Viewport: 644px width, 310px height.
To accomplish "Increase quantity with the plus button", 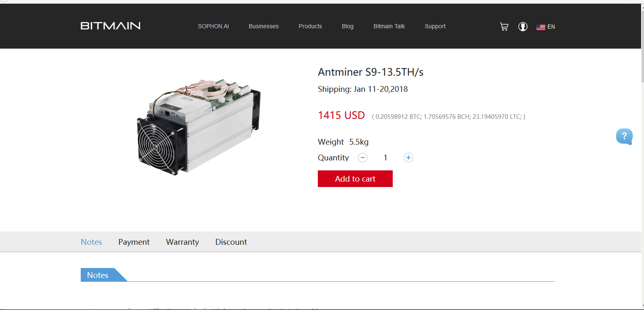I will pos(409,157).
